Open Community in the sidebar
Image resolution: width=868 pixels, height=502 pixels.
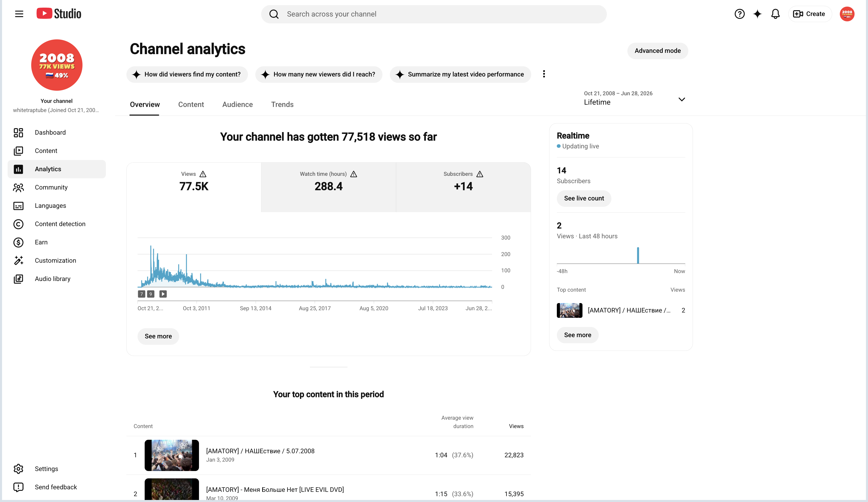click(57, 187)
